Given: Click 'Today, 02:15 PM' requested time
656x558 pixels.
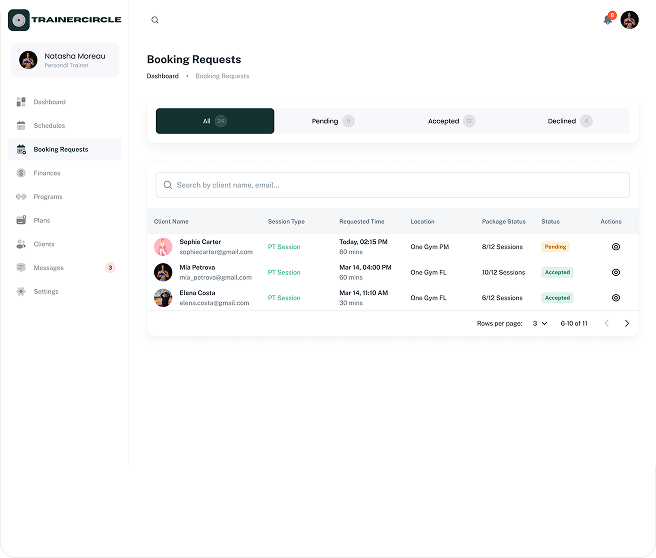Looking at the screenshot, I should [364, 242].
